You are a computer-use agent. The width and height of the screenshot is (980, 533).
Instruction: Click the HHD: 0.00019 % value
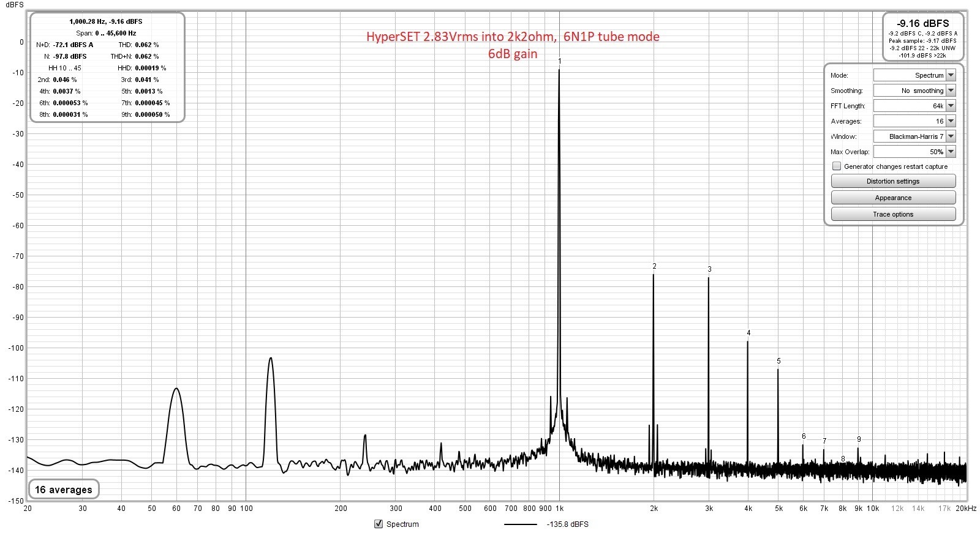(142, 68)
